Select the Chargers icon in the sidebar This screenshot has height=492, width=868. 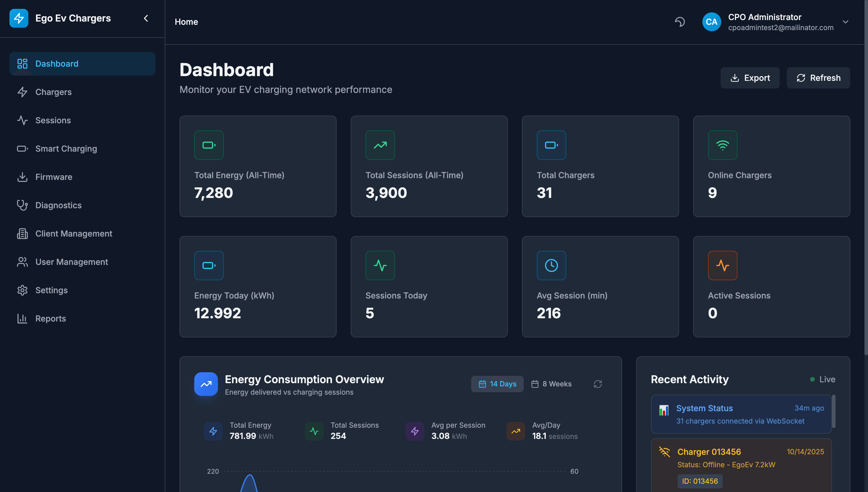coord(22,92)
